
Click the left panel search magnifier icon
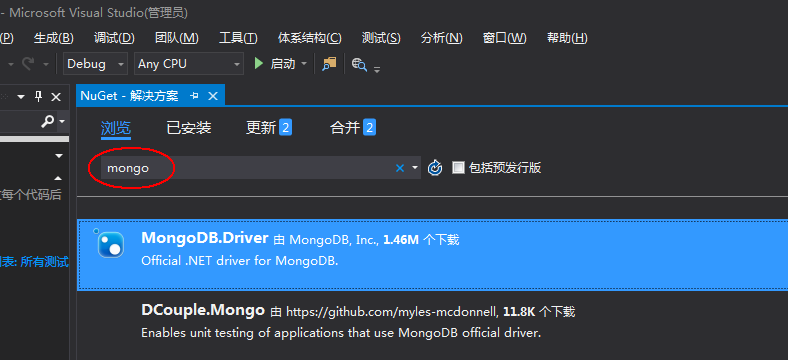[48, 121]
